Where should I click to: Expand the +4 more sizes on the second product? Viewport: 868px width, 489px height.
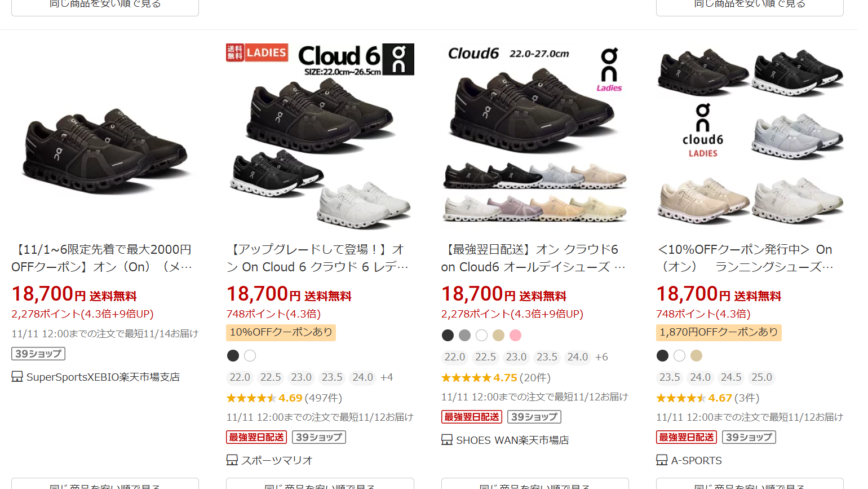[x=387, y=377]
